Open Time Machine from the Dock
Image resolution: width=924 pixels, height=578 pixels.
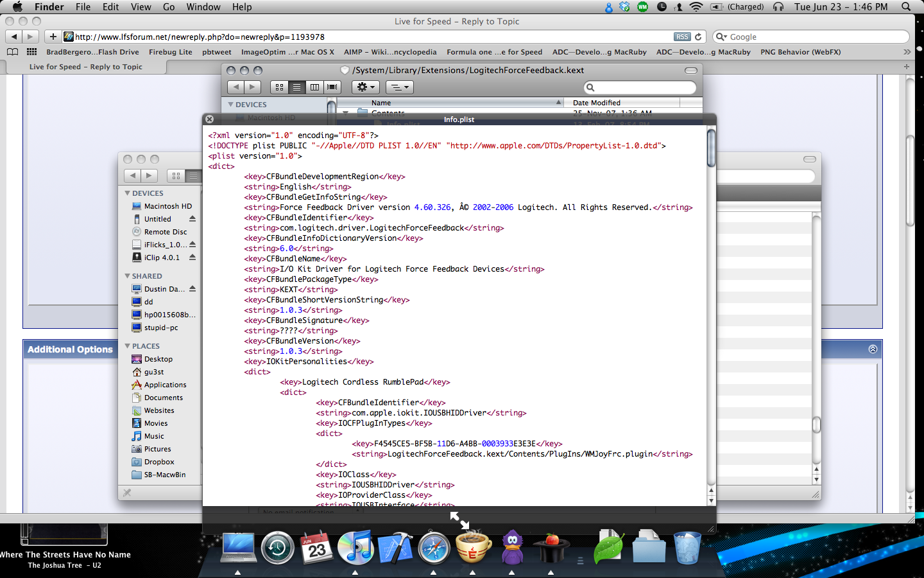coord(277,548)
